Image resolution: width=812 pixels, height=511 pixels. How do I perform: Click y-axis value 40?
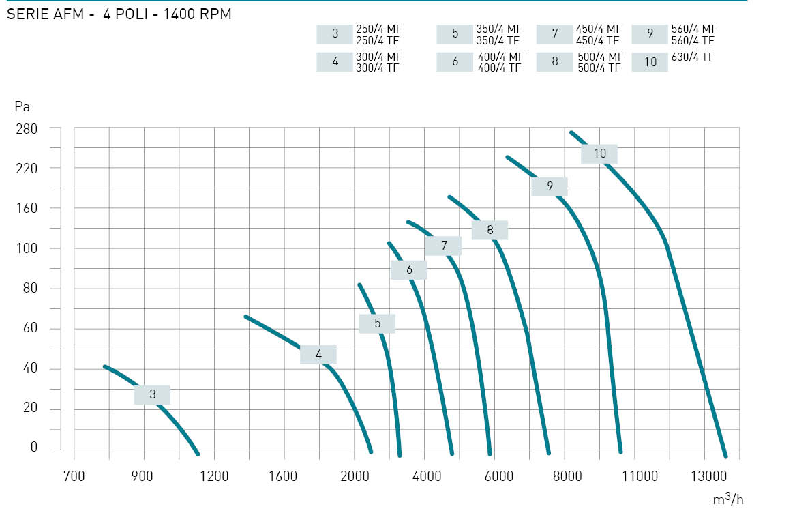click(x=30, y=368)
